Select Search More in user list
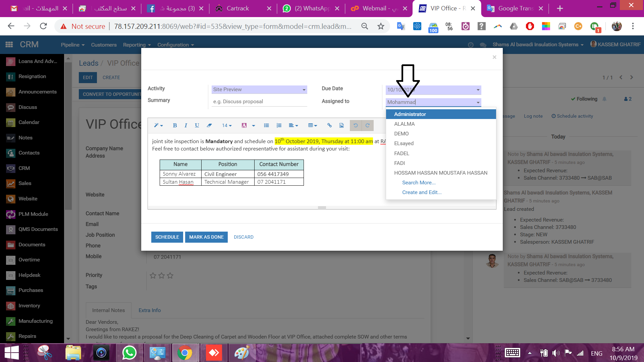 (x=419, y=183)
